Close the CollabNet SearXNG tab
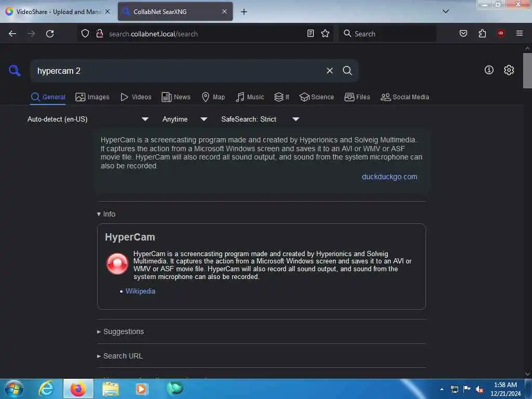The width and height of the screenshot is (532, 399). pyautogui.click(x=224, y=11)
